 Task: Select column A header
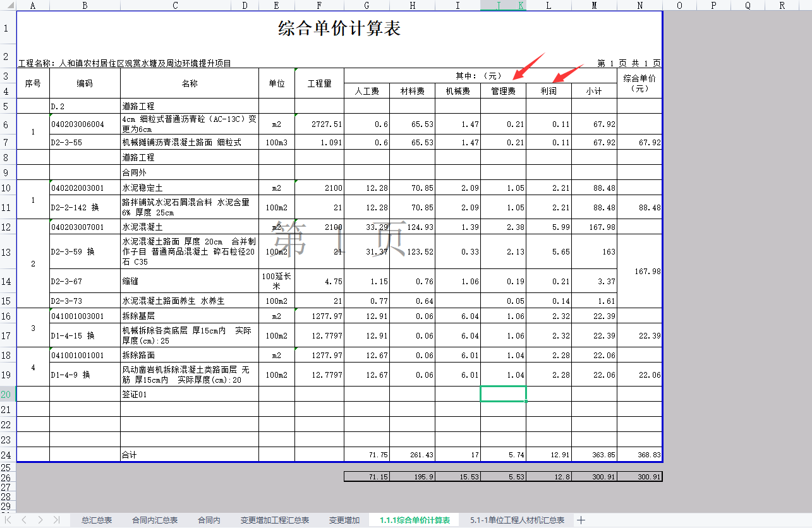33,5
